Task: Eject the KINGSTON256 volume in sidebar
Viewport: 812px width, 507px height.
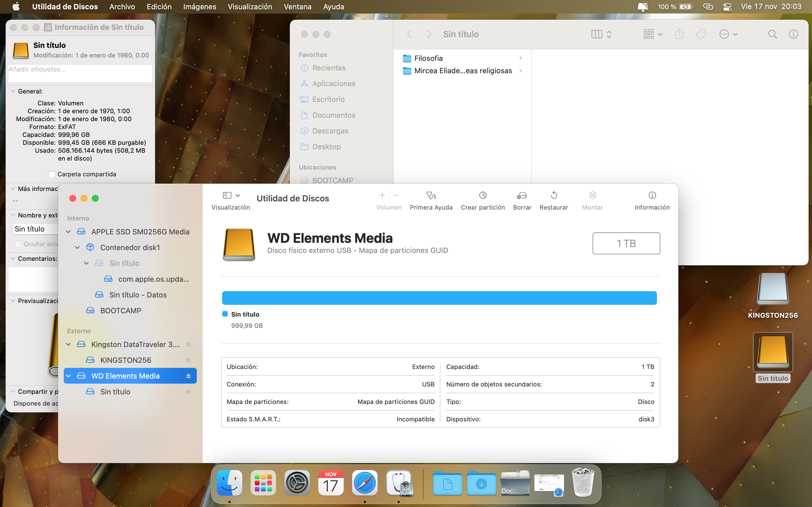Action: click(x=188, y=360)
